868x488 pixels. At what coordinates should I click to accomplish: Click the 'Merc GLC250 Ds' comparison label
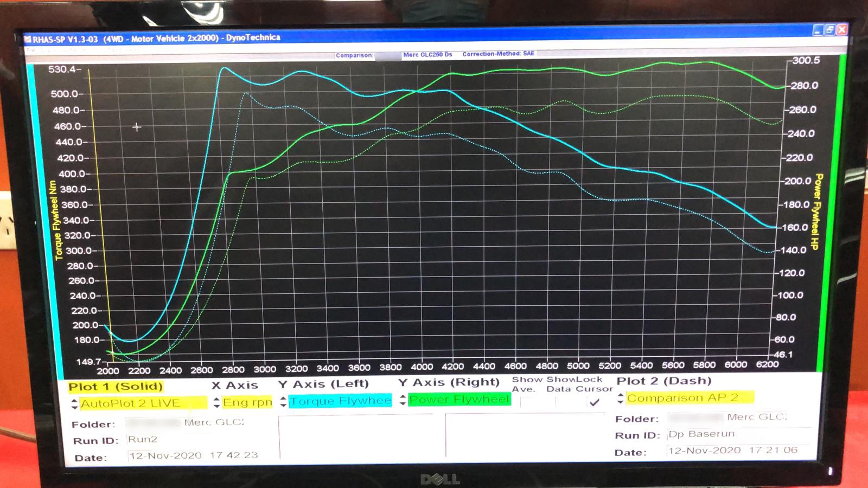[427, 55]
